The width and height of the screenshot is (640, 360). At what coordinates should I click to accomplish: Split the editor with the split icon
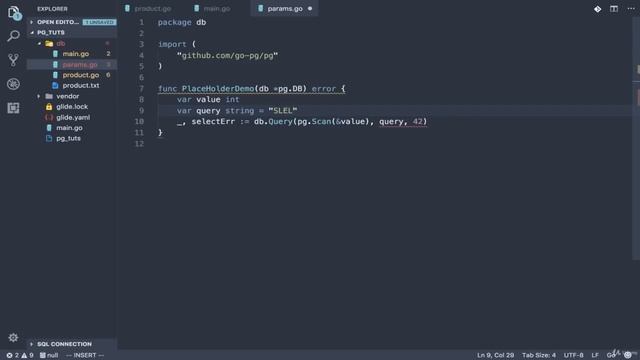[x=614, y=9]
